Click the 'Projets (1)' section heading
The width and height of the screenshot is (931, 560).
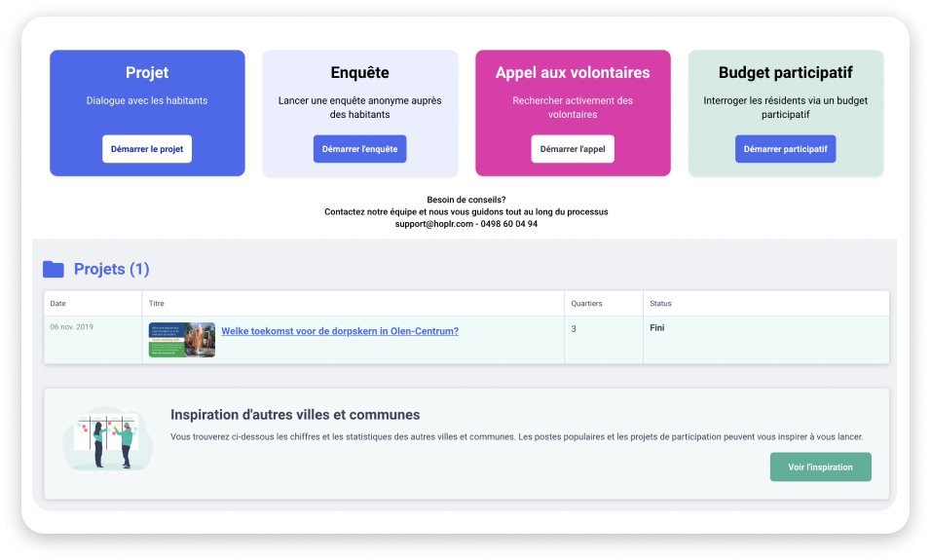click(111, 269)
